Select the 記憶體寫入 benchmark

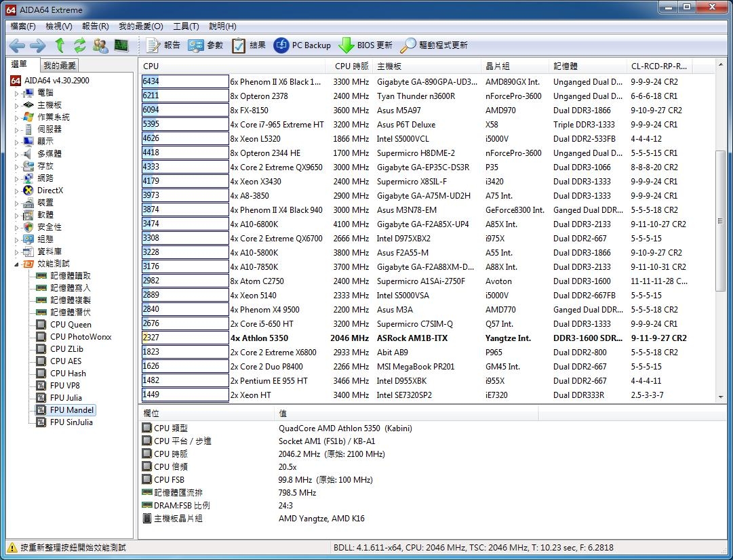coord(70,288)
